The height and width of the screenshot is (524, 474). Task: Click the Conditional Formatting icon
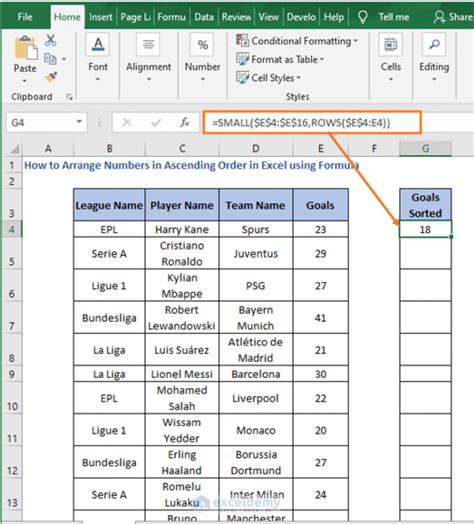click(x=242, y=40)
